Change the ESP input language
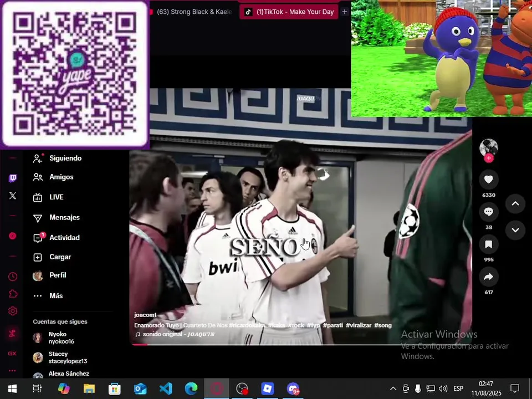Image resolution: width=532 pixels, height=399 pixels. pos(458,389)
